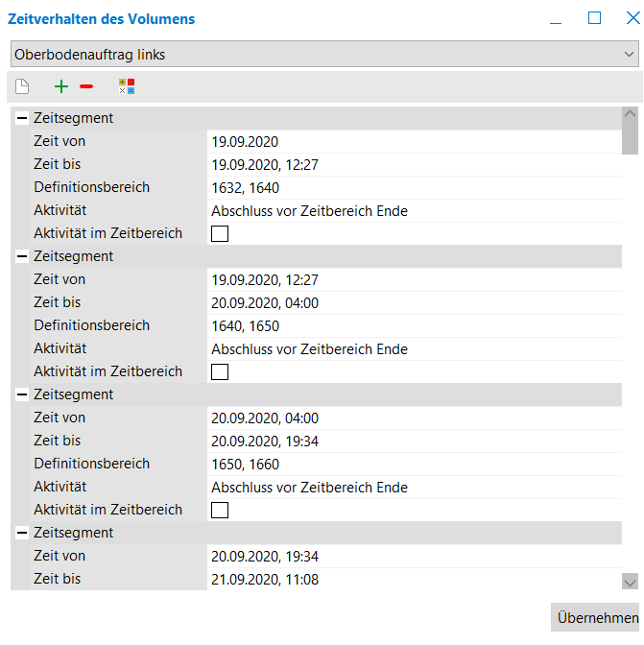Click the new document icon in toolbar
644x645 pixels.
(22, 86)
